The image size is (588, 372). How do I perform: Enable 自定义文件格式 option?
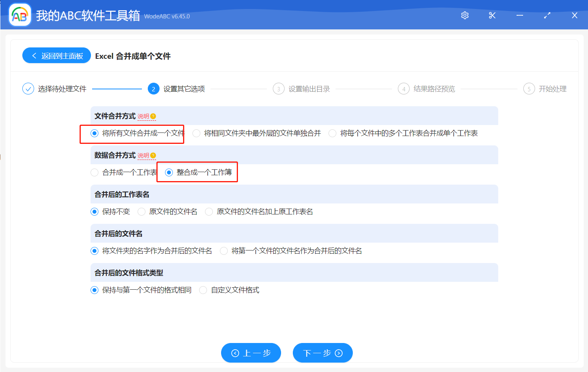point(203,290)
